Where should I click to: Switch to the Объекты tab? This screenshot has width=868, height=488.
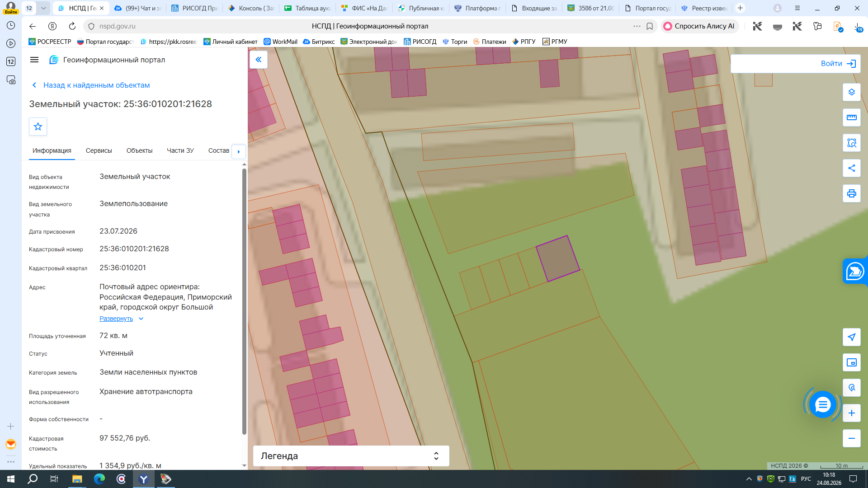(139, 150)
